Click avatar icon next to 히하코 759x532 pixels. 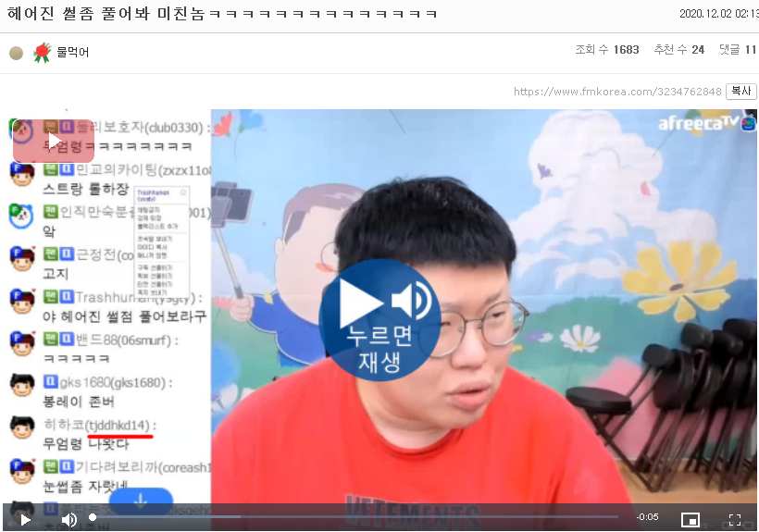click(22, 427)
